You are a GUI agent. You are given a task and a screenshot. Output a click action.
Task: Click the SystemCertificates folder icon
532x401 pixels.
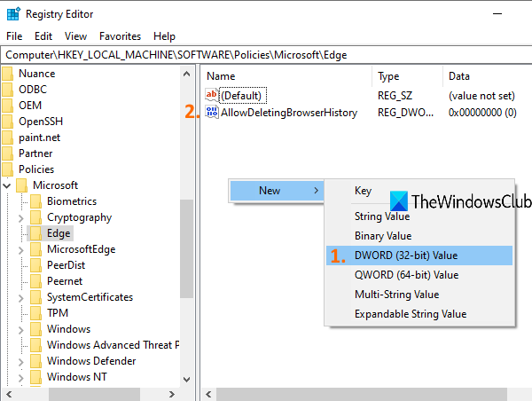click(35, 297)
